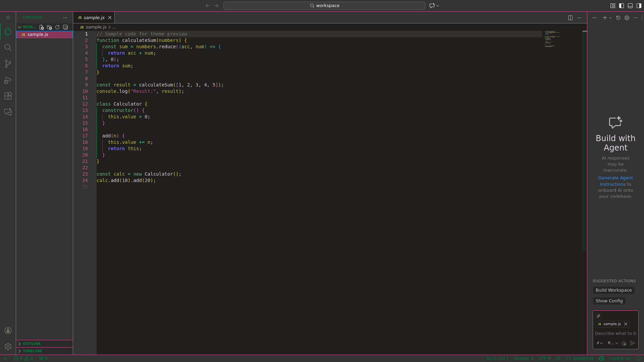
Task: Expand the OUTLINE section
Action: tap(32, 344)
